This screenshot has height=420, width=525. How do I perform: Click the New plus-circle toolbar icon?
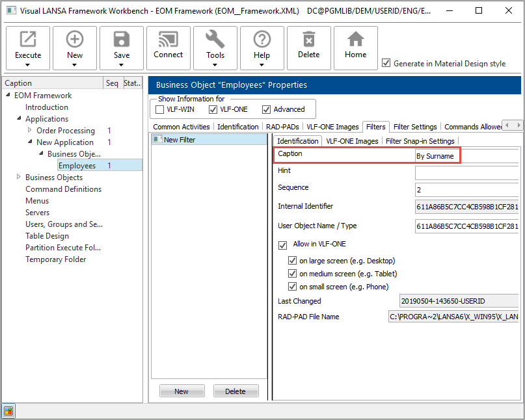tap(75, 40)
